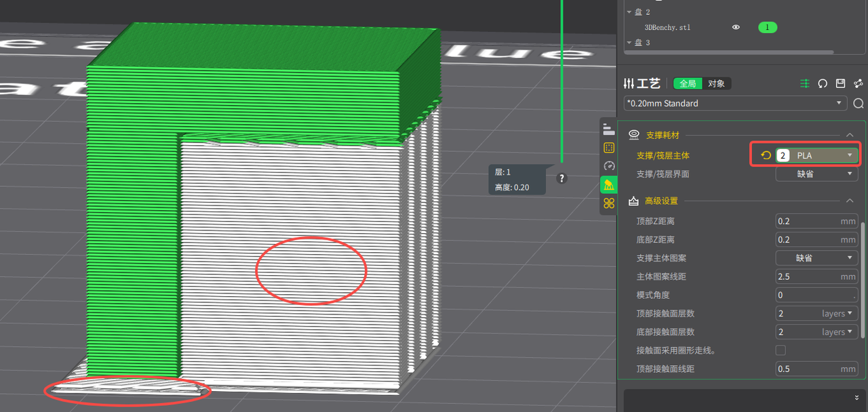Image resolution: width=868 pixels, height=412 pixels.
Task: Click the 模式角度 value field
Action: (817, 295)
